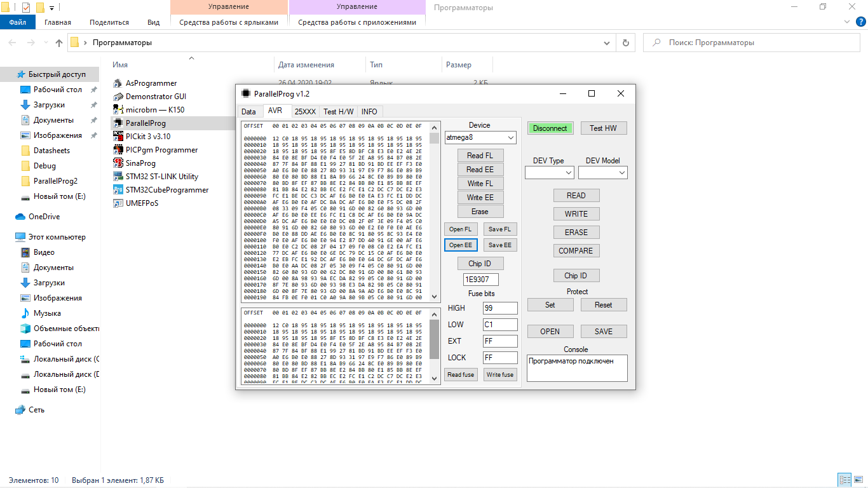Click the Reset protect button
The image size is (868, 488).
pos(604,305)
